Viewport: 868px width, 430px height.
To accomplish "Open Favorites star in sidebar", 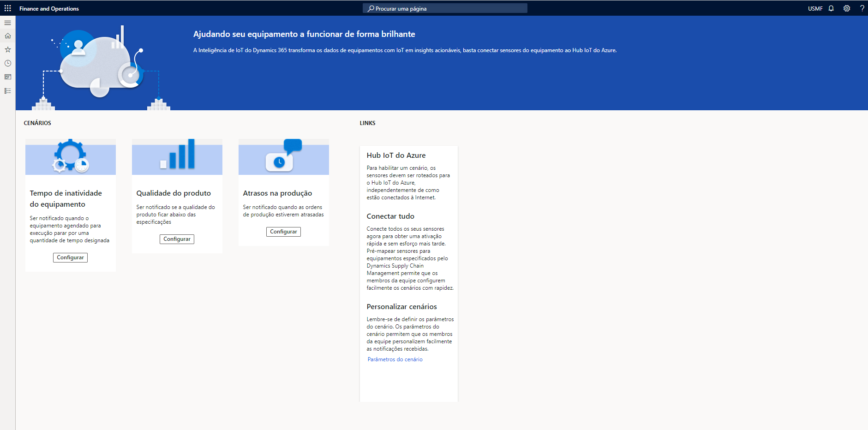I will tap(8, 49).
